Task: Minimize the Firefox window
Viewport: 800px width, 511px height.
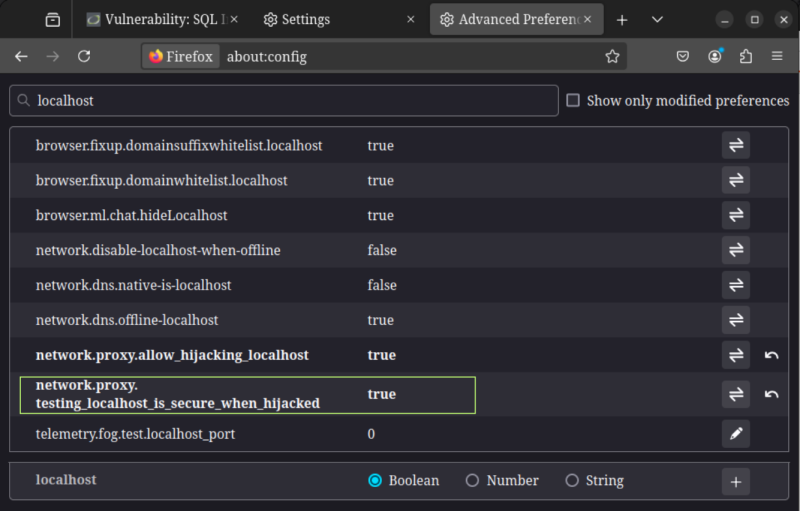Action: pyautogui.click(x=724, y=20)
